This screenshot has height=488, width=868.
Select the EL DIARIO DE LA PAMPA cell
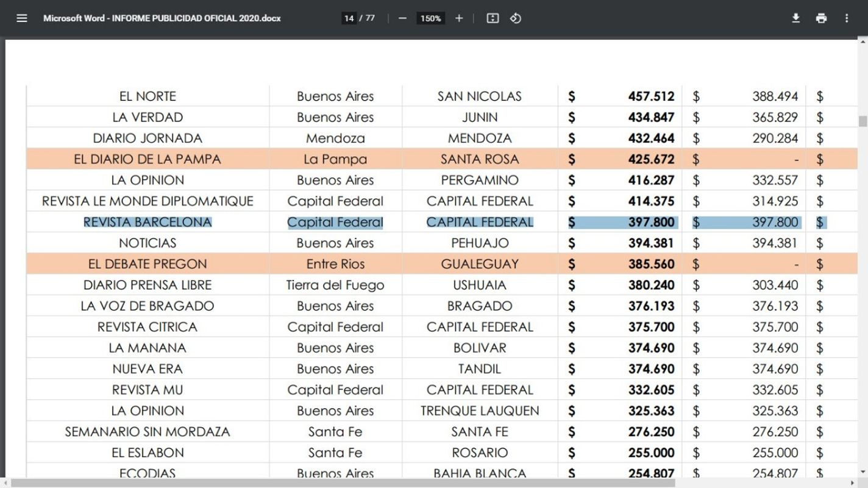pyautogui.click(x=148, y=159)
